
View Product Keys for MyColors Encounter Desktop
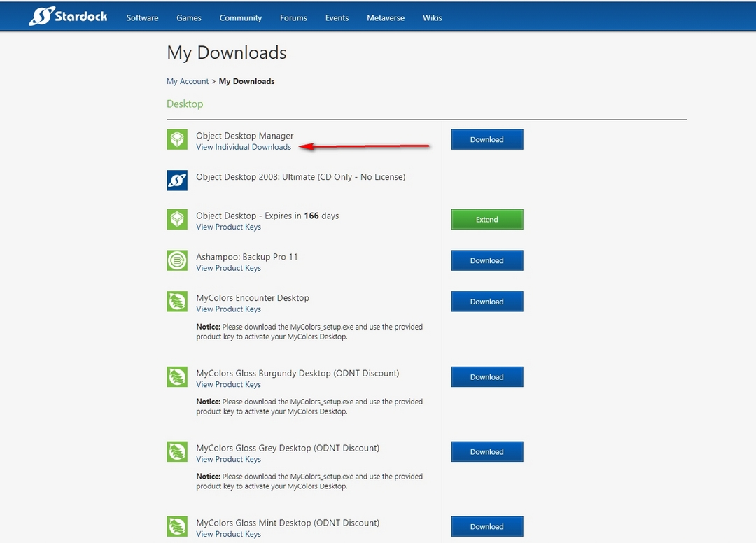(x=228, y=309)
